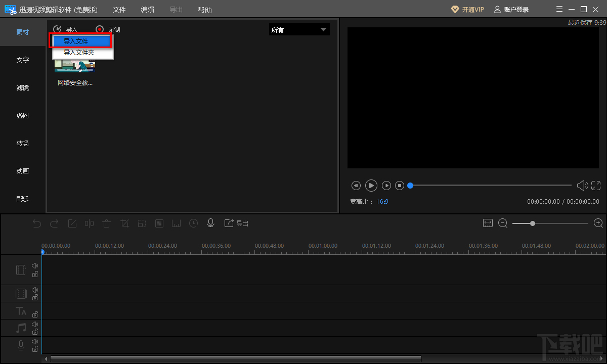Enter fullscreen preview mode
This screenshot has width=607, height=364.
pos(596,186)
